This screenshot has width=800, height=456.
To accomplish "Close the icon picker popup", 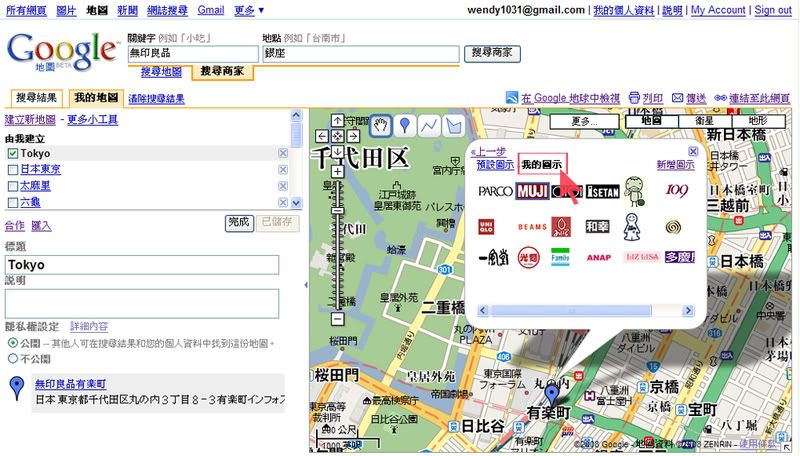I will click(693, 151).
